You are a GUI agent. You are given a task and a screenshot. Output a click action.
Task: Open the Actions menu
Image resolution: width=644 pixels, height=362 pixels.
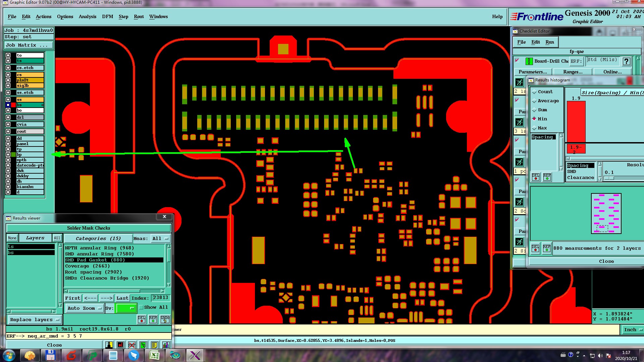[x=44, y=17]
